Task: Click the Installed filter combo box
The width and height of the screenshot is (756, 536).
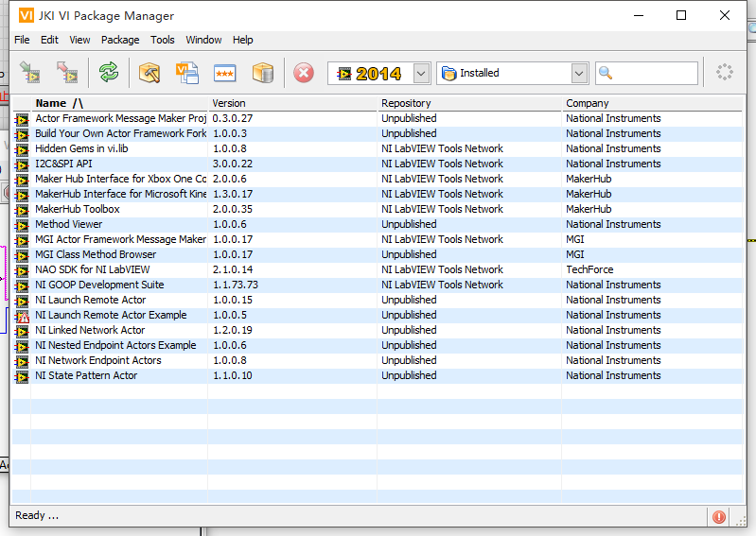Action: pyautogui.click(x=512, y=73)
